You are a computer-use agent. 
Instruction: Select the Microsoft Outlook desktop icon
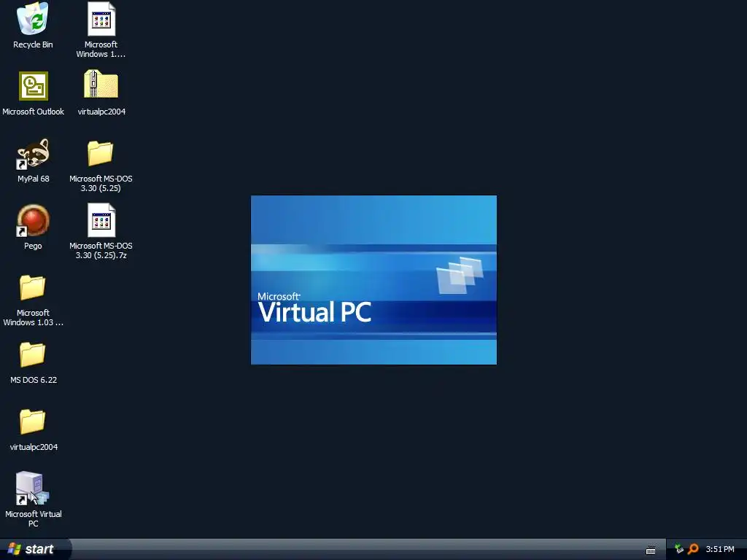click(x=34, y=86)
